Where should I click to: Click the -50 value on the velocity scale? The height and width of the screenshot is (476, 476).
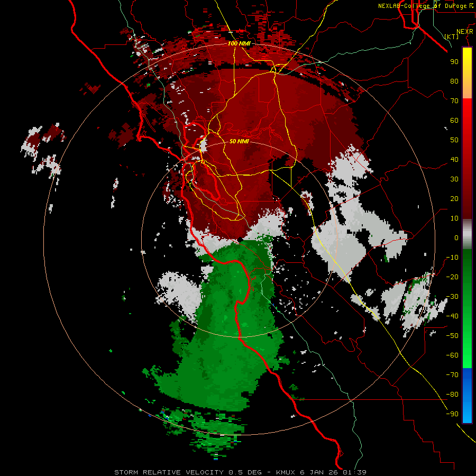pyautogui.click(x=452, y=336)
